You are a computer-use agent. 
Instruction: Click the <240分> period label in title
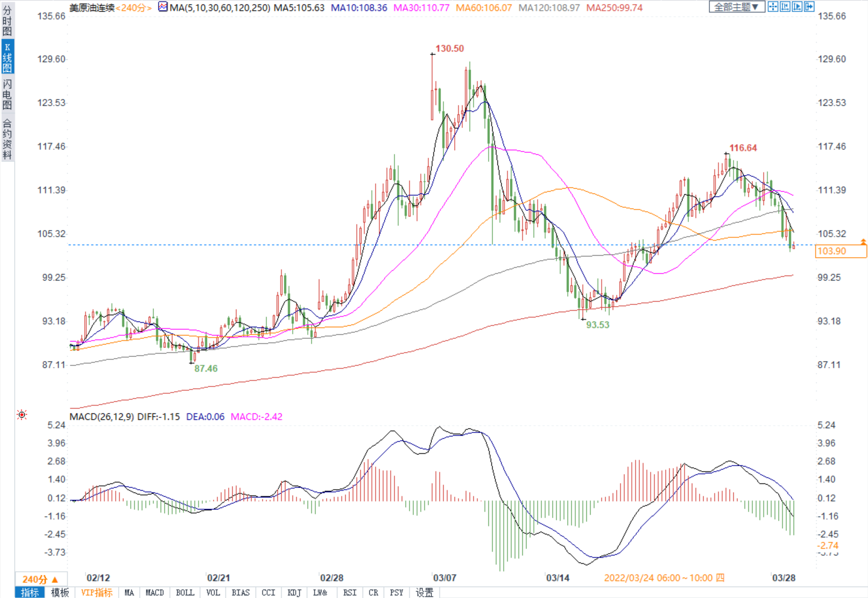(134, 8)
